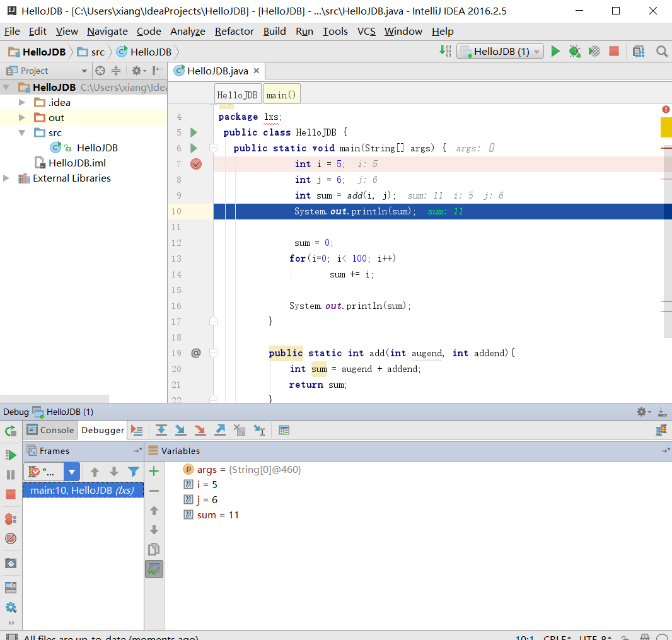This screenshot has width=672, height=640.
Task: Remove watch with minus icon
Action: point(154,491)
